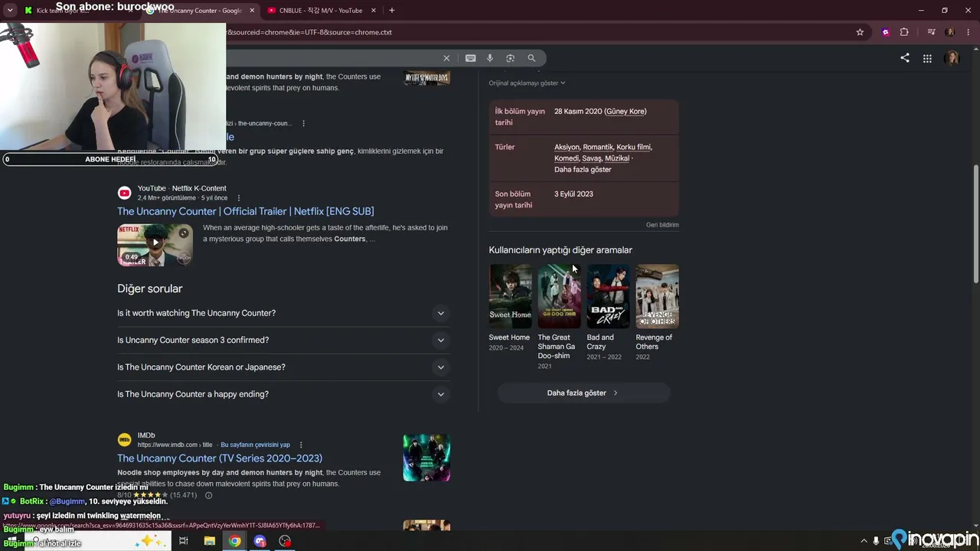Open the Romantik genre link
The width and height of the screenshot is (980, 551).
598,147
